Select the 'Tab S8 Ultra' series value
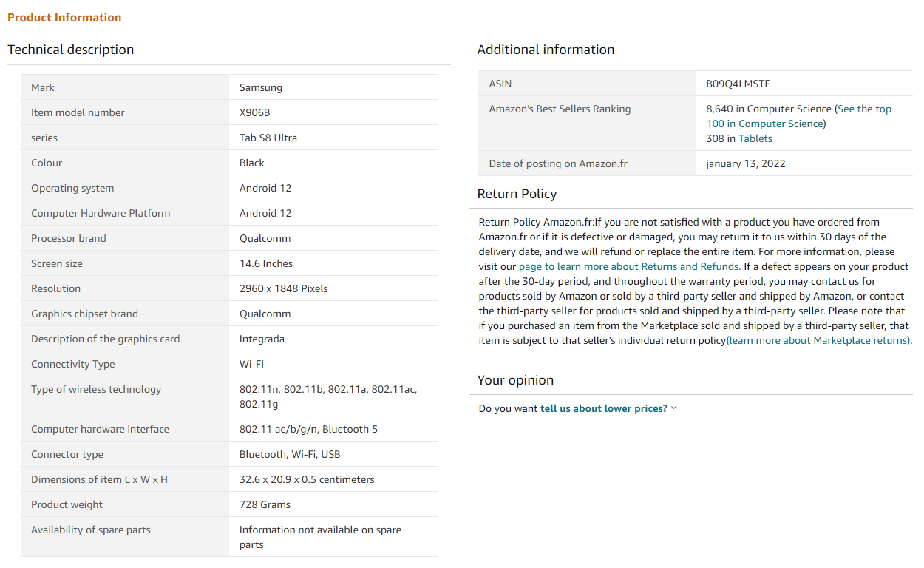Screen dimensions: 924x568 tap(268, 138)
